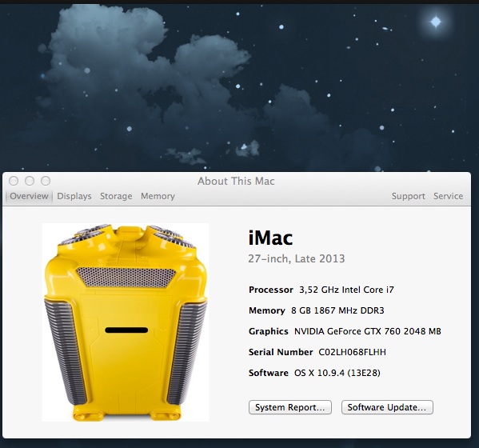Click the Software Update... button
This screenshot has height=448, width=479.
pos(387,407)
